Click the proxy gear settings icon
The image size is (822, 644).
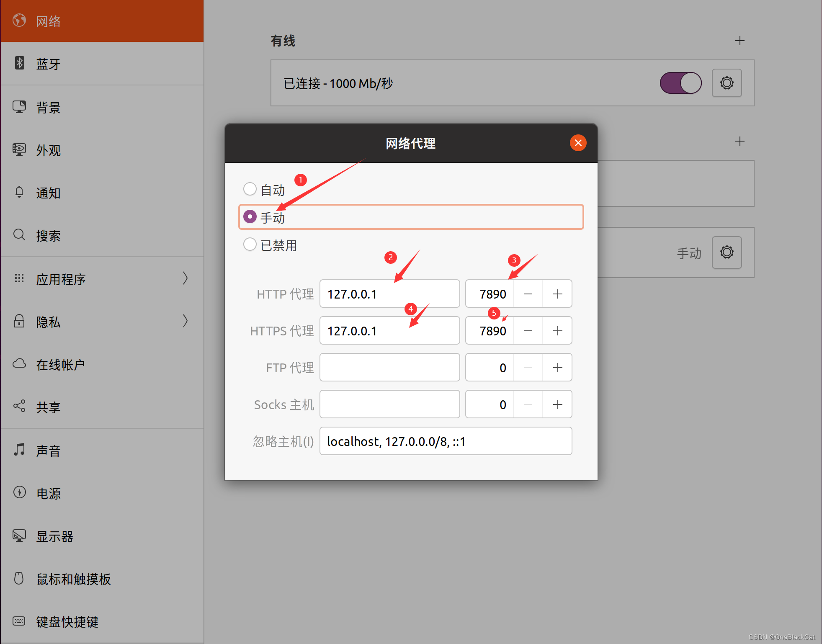click(727, 252)
